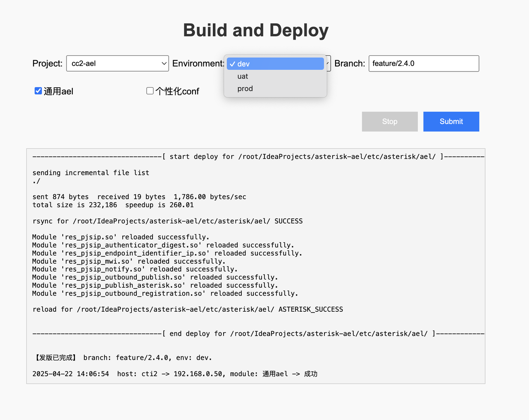Screen dimensions: 529x420
Task: Uncheck the 通用ael checkbox
Action: coord(38,91)
